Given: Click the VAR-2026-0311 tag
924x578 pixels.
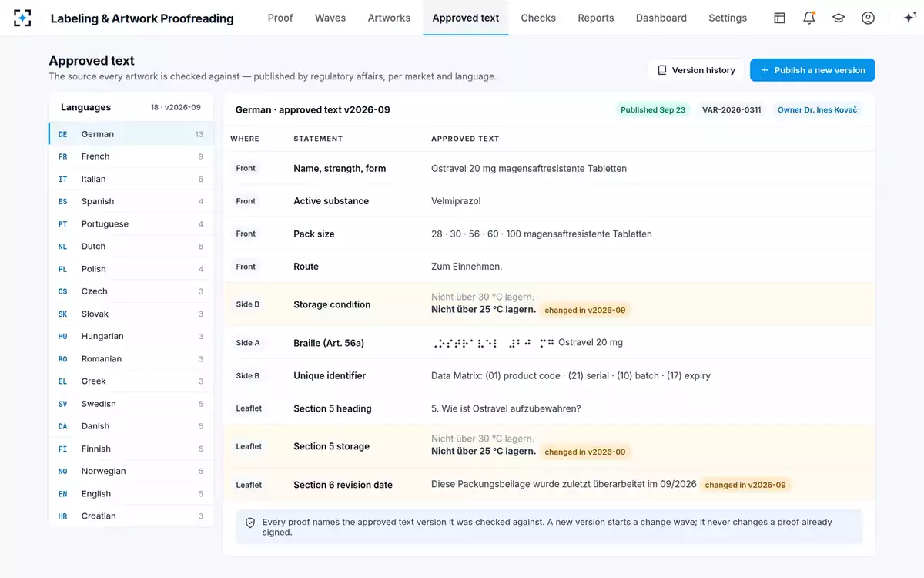Looking at the screenshot, I should click(731, 110).
